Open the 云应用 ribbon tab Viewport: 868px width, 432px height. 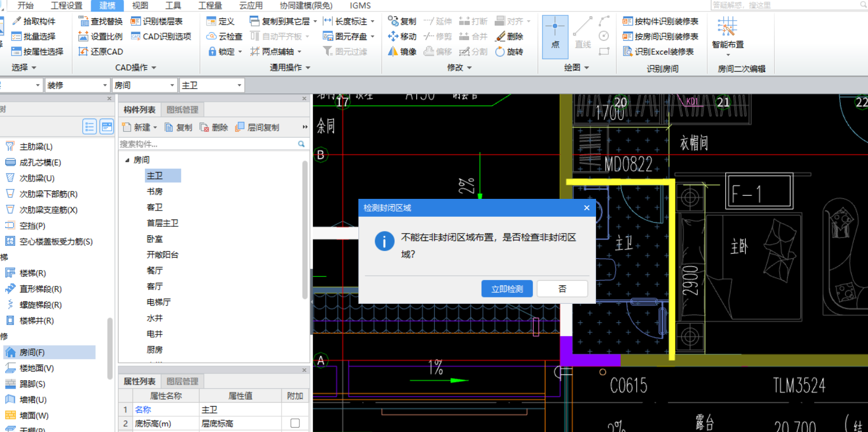point(251,5)
